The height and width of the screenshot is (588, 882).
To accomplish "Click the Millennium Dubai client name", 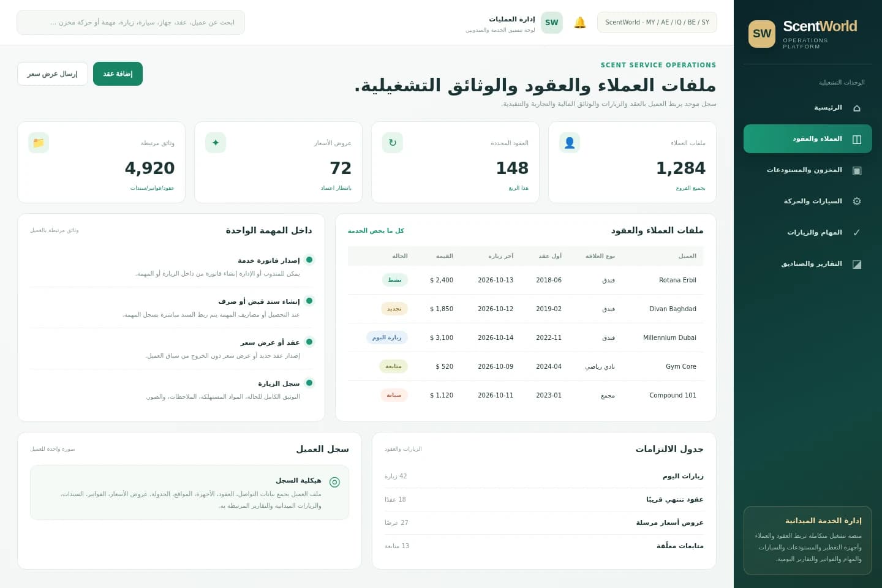I will [669, 338].
